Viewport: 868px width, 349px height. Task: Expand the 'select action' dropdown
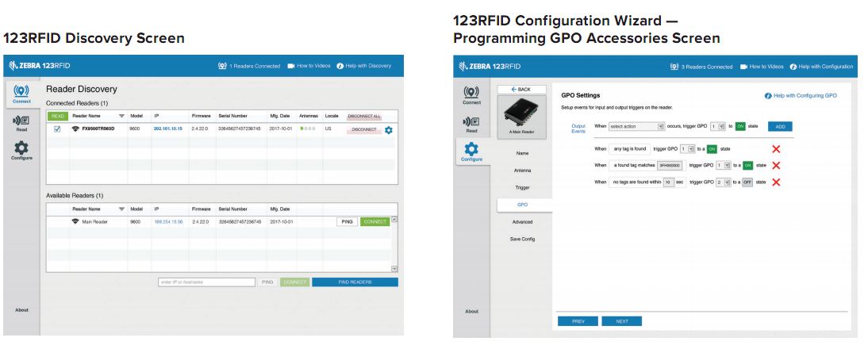pos(637,126)
